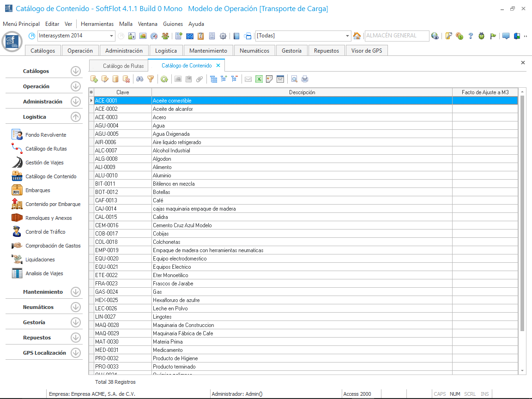Open the Interasystem 2014 theme dropdown
The height and width of the screenshot is (399, 532).
(112, 36)
